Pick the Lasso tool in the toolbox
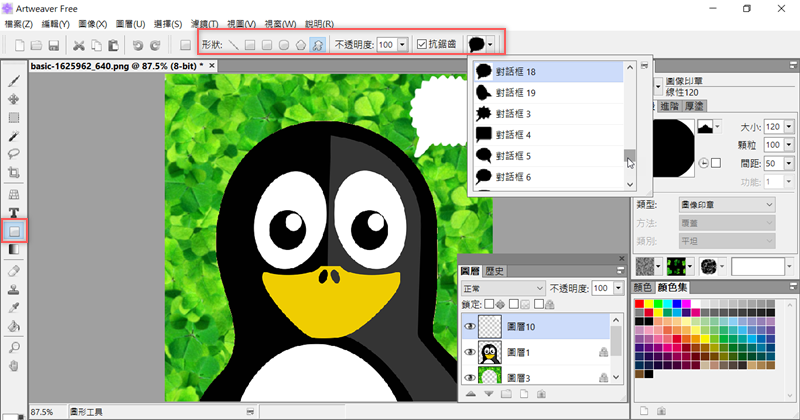Screen dimensions: 800x420 pos(14,155)
